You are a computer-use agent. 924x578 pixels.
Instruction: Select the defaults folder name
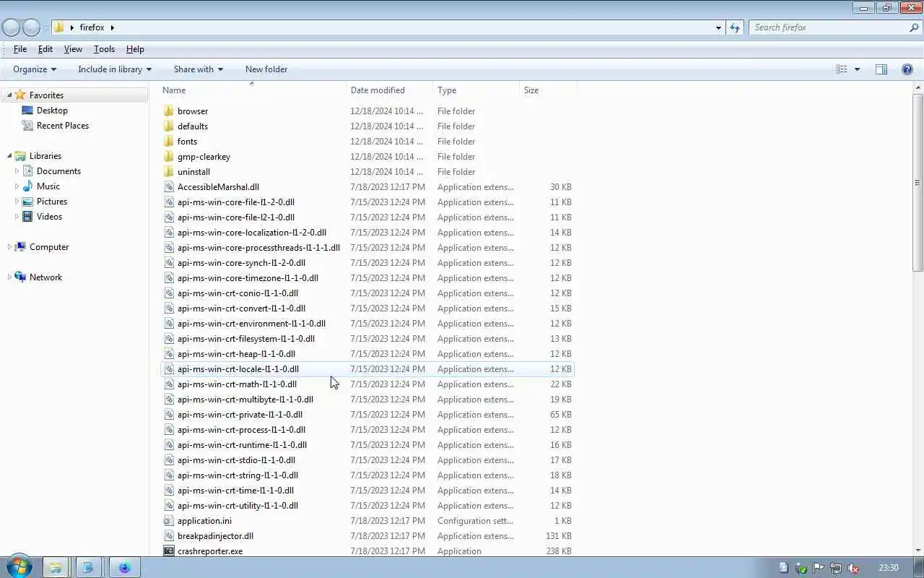click(x=193, y=126)
